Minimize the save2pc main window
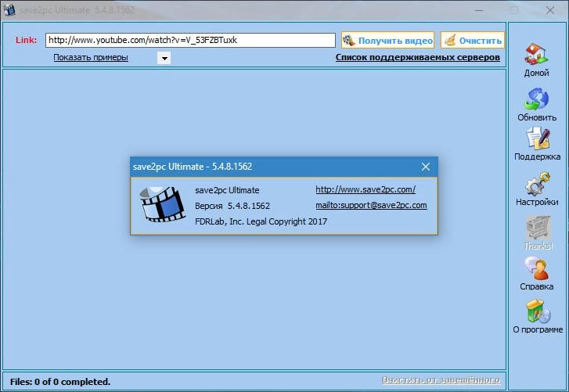 479,10
